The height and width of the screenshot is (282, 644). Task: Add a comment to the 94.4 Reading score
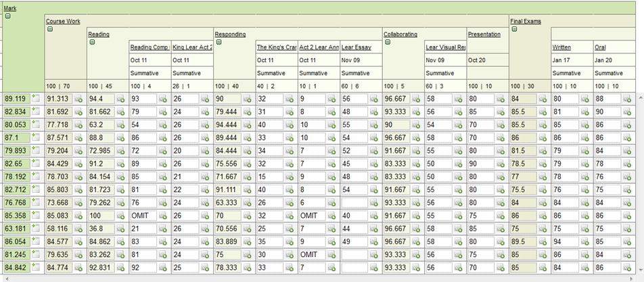coord(120,99)
